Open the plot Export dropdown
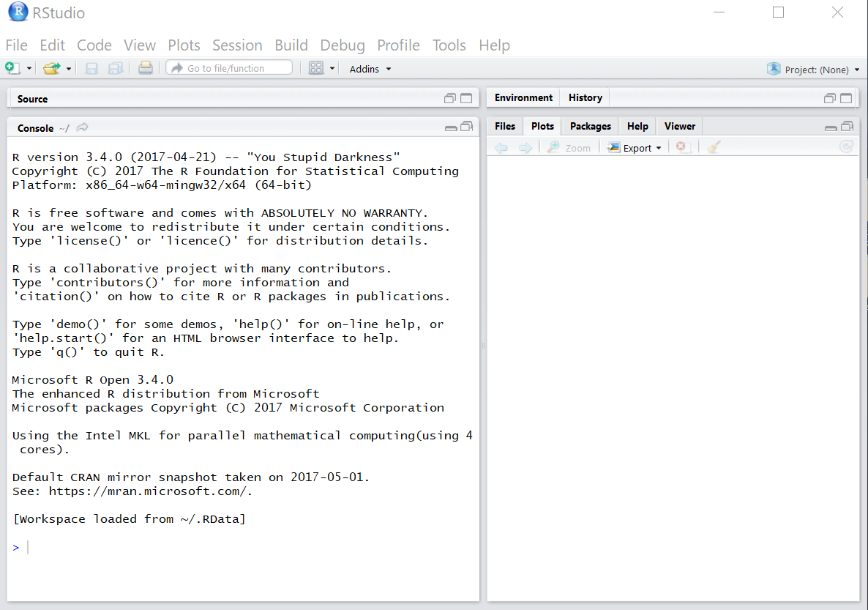This screenshot has width=868, height=610. tap(635, 148)
